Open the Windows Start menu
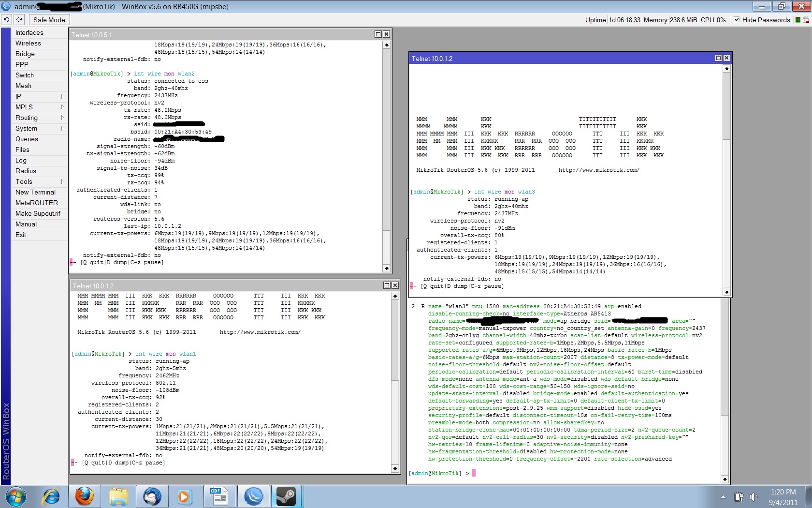The width and height of the screenshot is (812, 508). click(15, 497)
